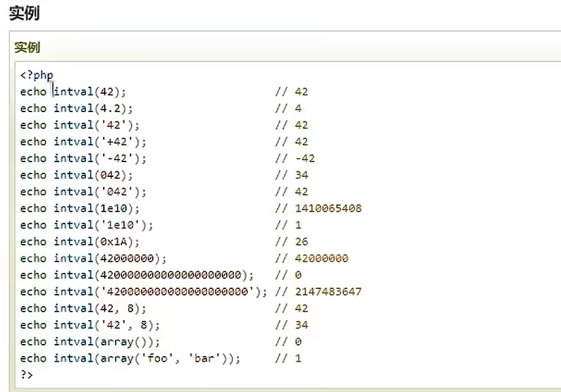The width and height of the screenshot is (561, 392).
Task: Click the '// 0' comment on the array() line
Action: [x=288, y=341]
